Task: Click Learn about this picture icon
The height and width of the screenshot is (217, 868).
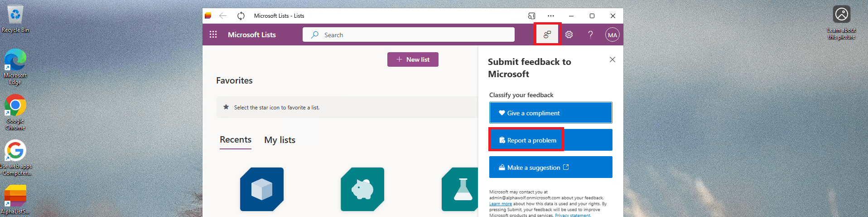Action: 842,23
